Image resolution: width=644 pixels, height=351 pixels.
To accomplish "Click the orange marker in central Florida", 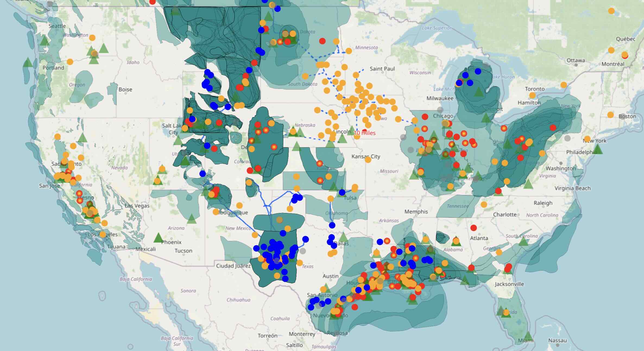I will click(506, 313).
